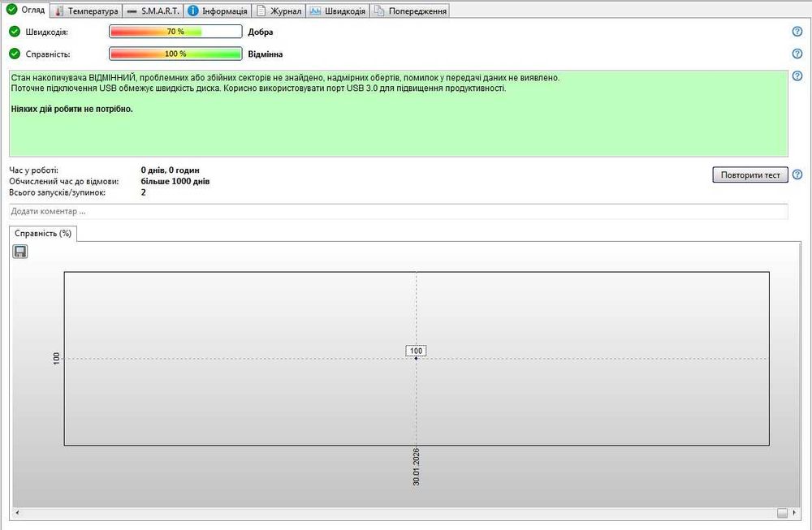Click the 'Добра' performance rating text
This screenshot has width=812, height=530.
pos(261,32)
